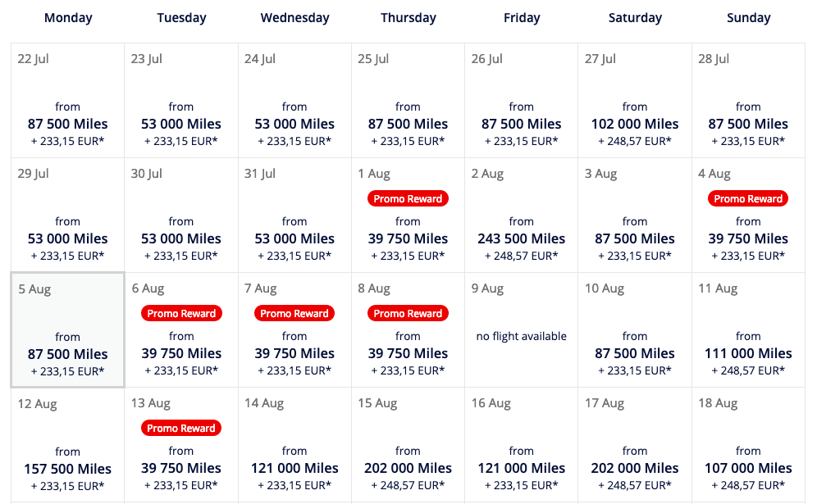The image size is (817, 504).
Task: Choose 23 Jul for 53 000 Miles
Action: [181, 124]
